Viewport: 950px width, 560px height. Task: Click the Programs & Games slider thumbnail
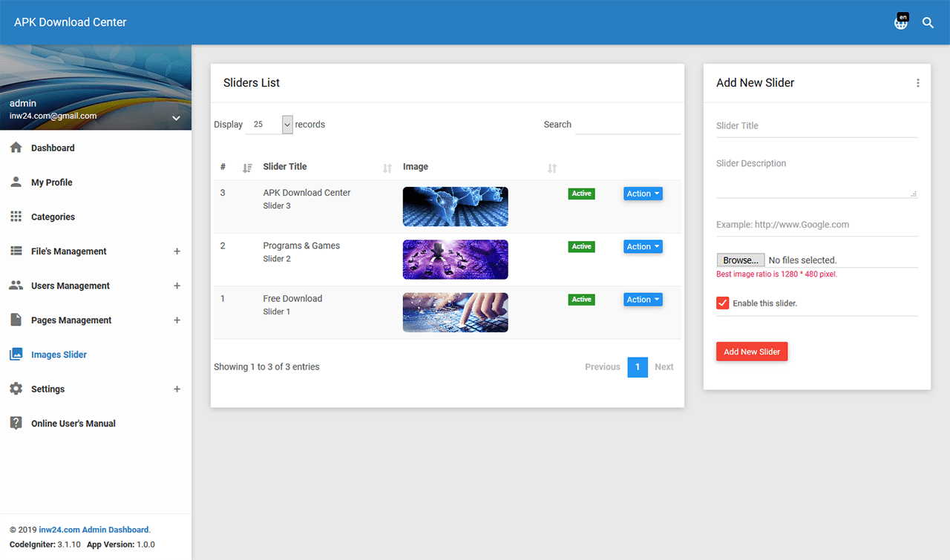(x=455, y=260)
